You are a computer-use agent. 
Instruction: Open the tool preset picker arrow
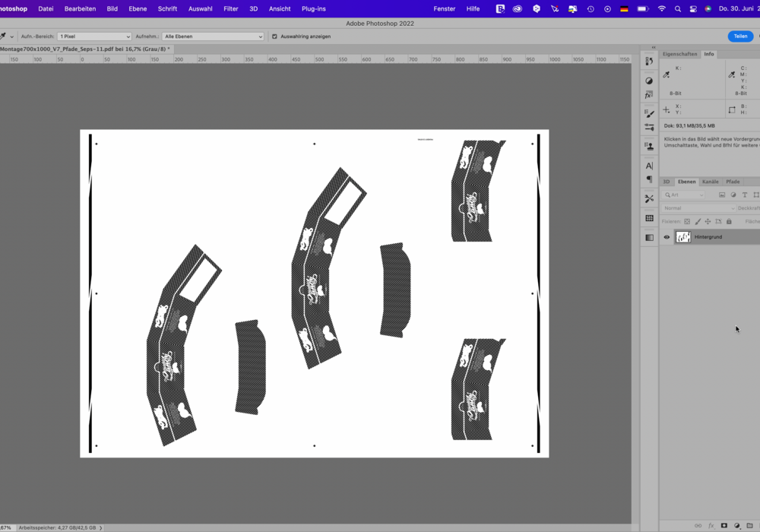[x=11, y=36]
